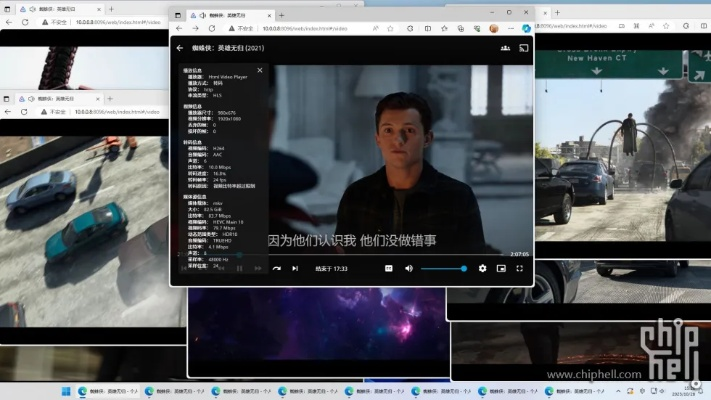
Task: Select the tab in top-left background window
Action: pos(59,9)
